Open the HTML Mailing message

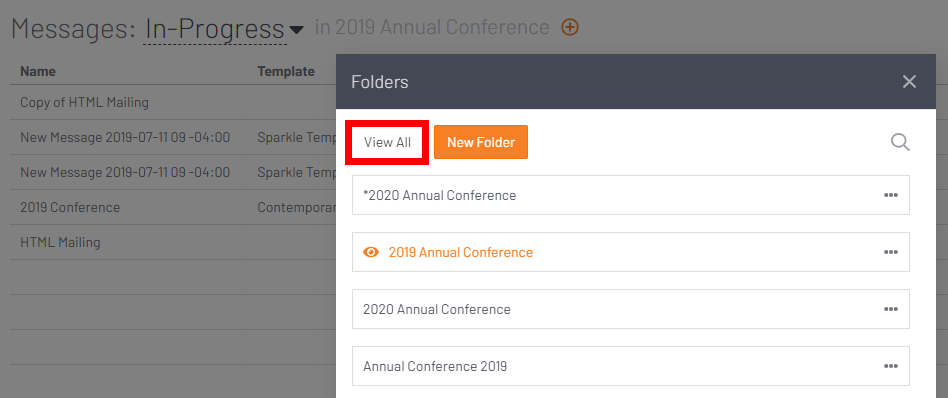(60, 243)
